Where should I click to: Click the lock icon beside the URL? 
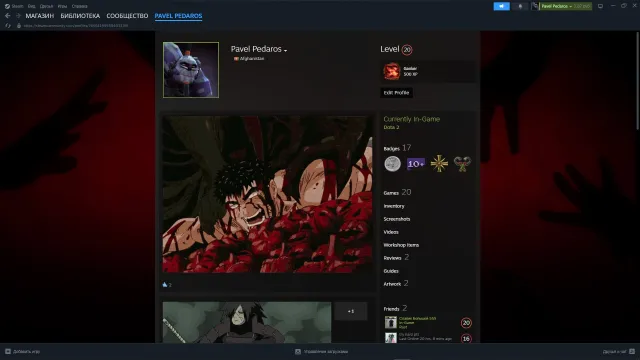19,26
